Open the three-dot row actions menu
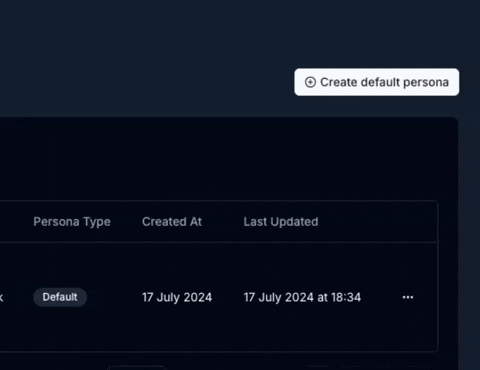Viewport: 480px width, 370px height. pyautogui.click(x=408, y=297)
